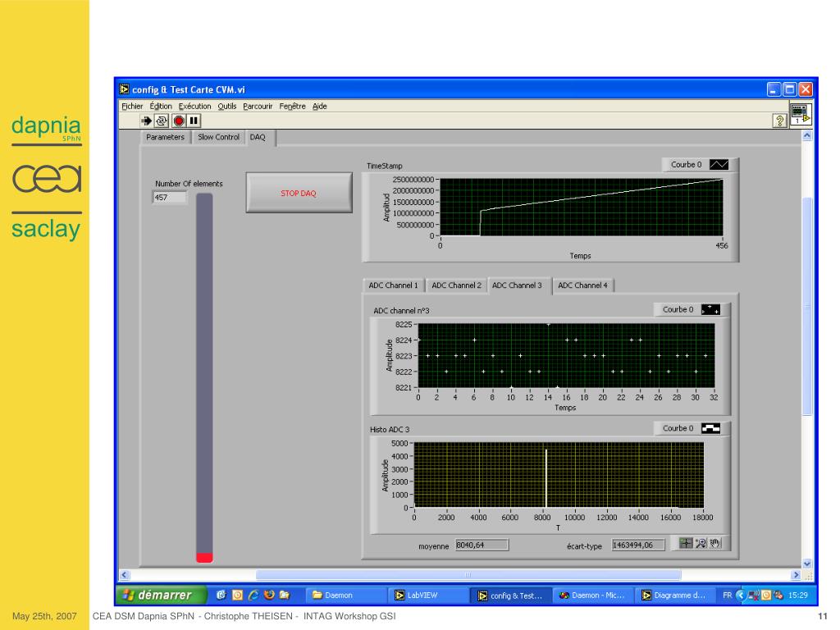Click the network tray icon
Screen dimensions: 840x630
[x=753, y=596]
